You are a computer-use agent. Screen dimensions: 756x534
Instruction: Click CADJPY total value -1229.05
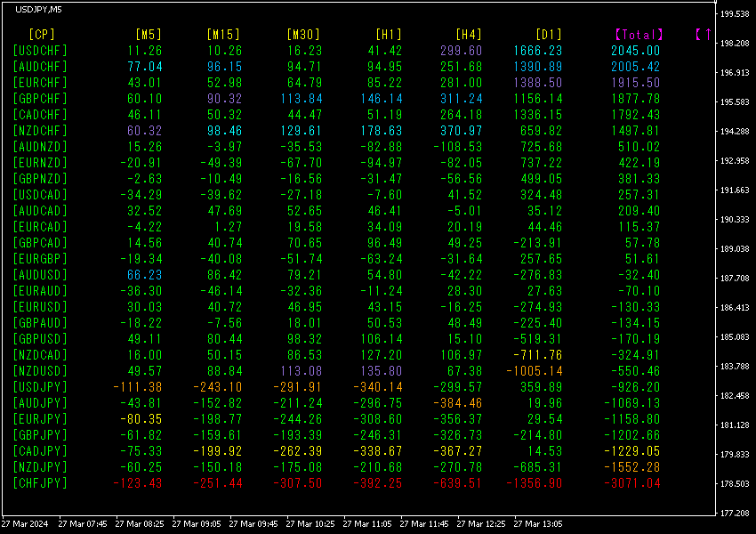pyautogui.click(x=632, y=451)
